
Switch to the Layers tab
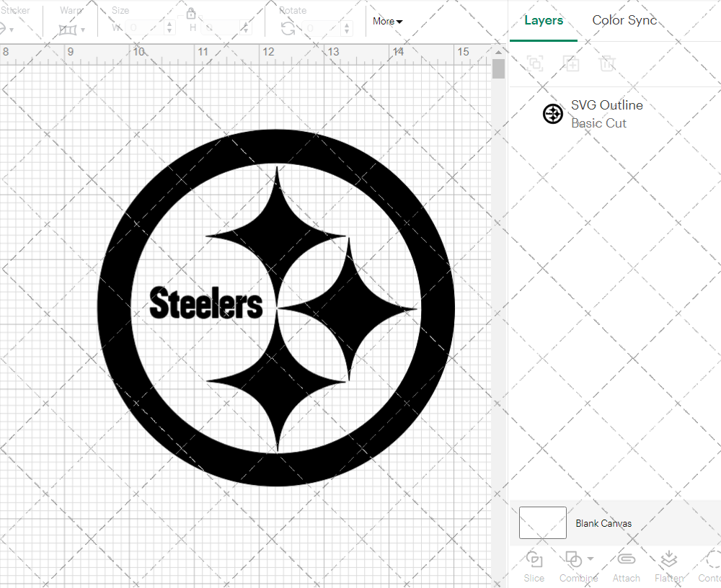pyautogui.click(x=544, y=20)
